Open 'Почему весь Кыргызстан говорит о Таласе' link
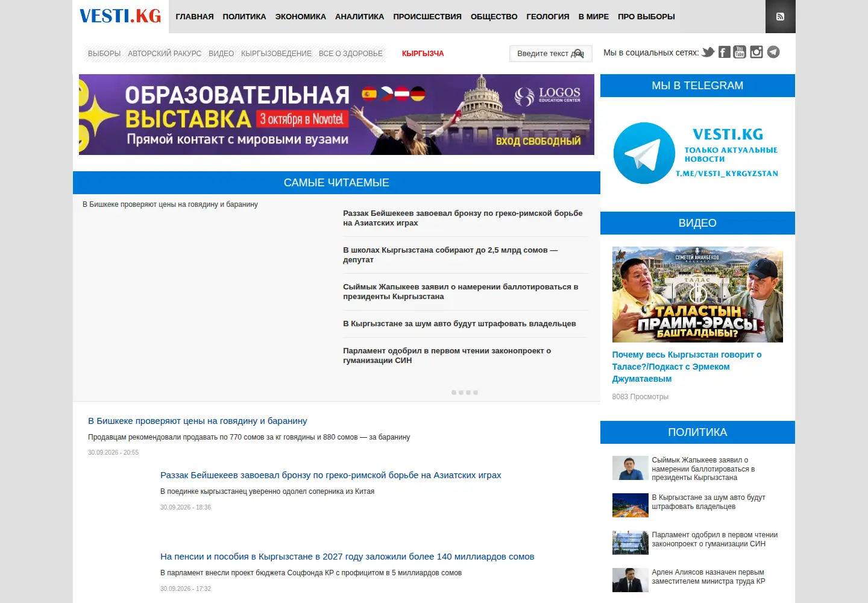 [687, 367]
